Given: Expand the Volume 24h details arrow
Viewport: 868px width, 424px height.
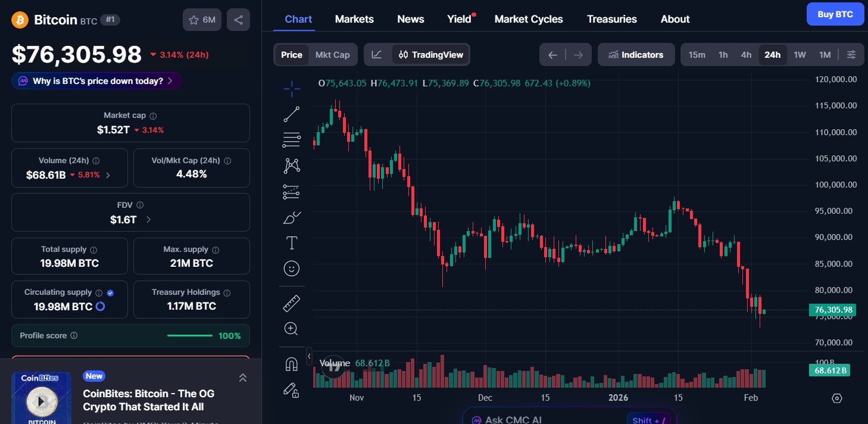Looking at the screenshot, I should 107,174.
